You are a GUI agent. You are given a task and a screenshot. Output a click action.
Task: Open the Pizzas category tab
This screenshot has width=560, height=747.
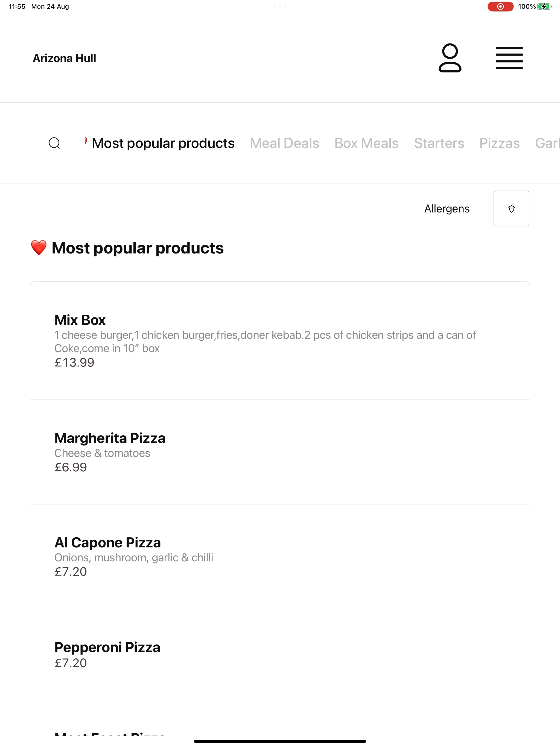click(x=499, y=143)
